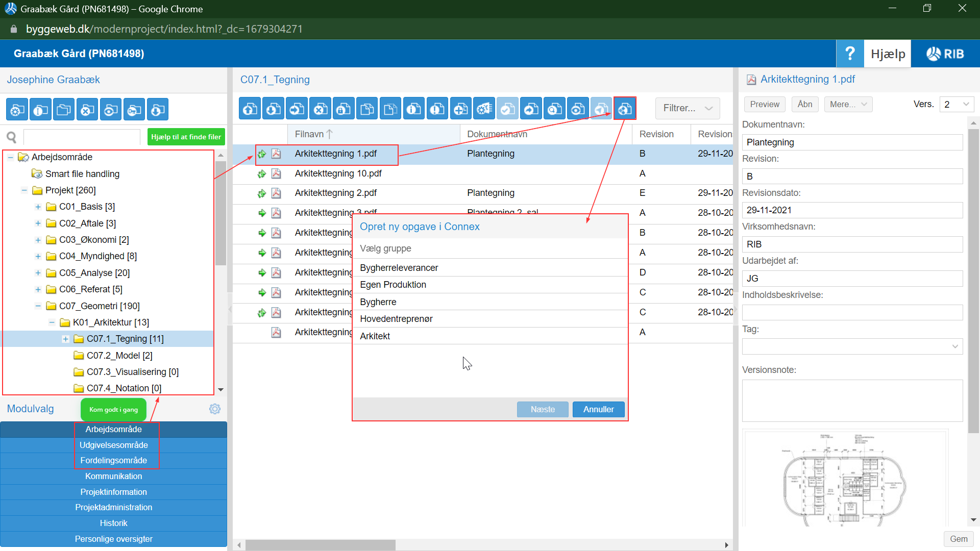Click the floor plan thumbnail preview
980x551 pixels.
click(x=845, y=480)
